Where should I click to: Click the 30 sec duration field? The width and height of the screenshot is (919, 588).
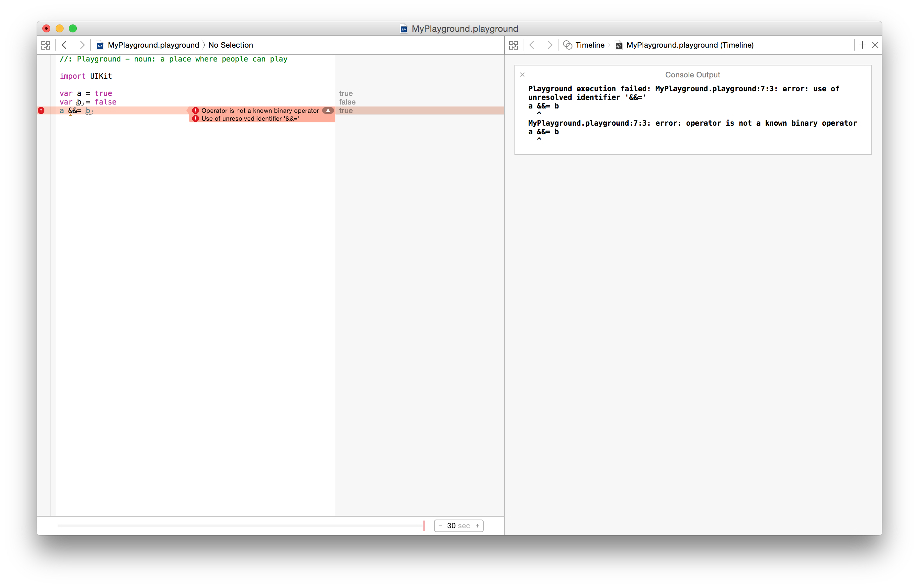tap(458, 526)
